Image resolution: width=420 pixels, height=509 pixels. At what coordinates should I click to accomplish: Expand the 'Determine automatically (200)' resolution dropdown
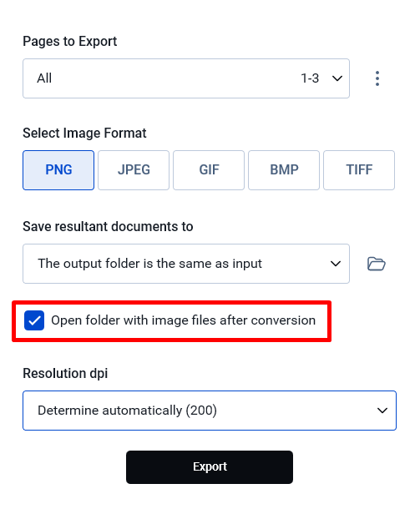(210, 411)
